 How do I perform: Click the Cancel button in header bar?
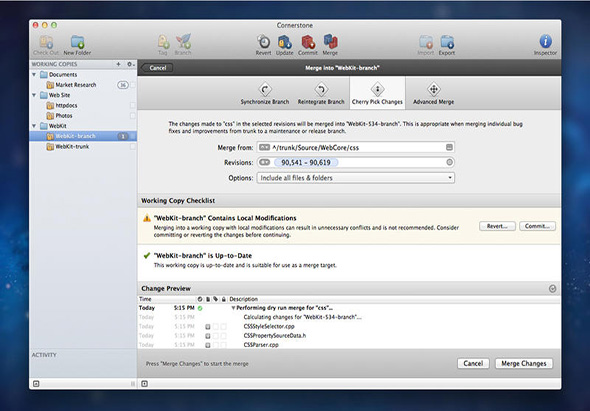[x=157, y=68]
